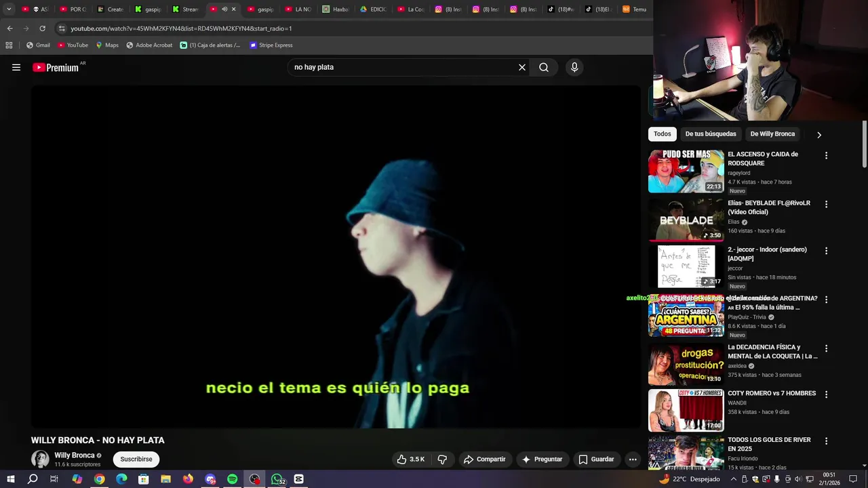View site information icon in address bar

tap(62, 28)
